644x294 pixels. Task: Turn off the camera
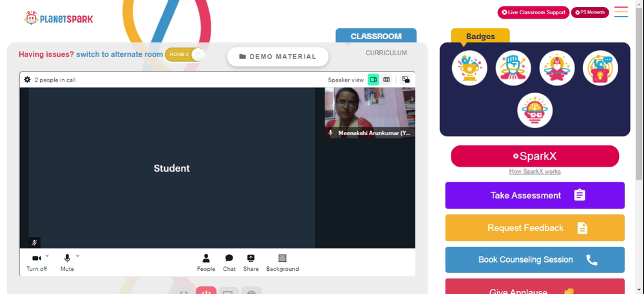[x=37, y=262]
